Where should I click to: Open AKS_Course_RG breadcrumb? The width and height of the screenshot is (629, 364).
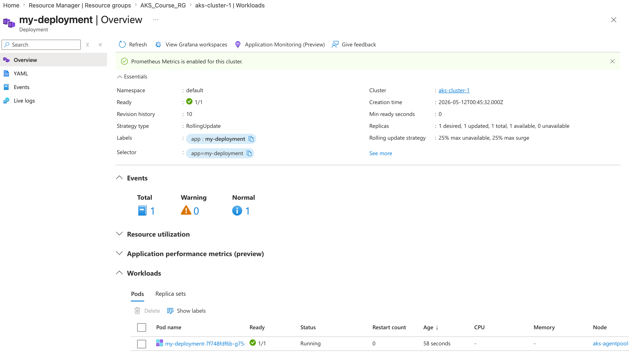point(163,6)
